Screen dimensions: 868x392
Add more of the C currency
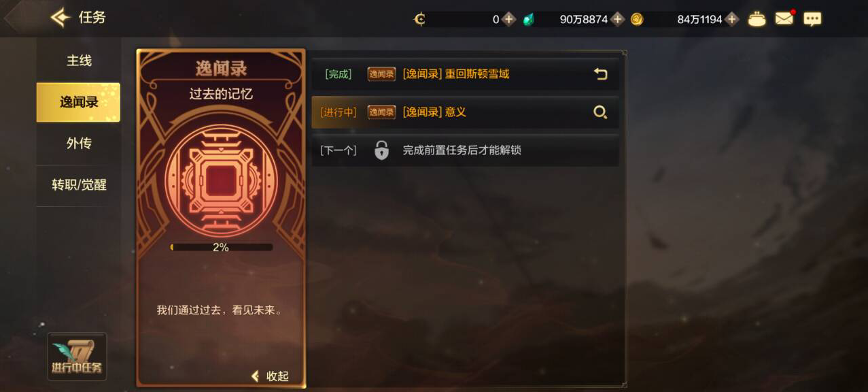(508, 19)
